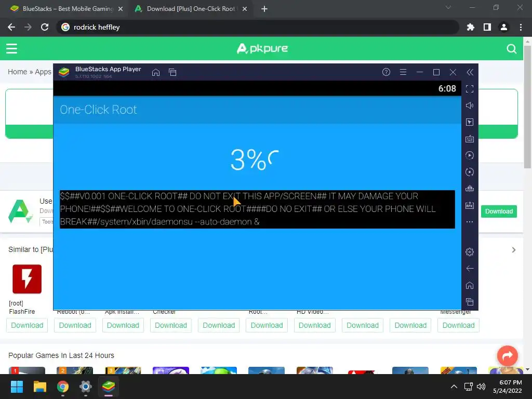Open Windows Start menu
This screenshot has width=532, height=399.
tap(17, 387)
